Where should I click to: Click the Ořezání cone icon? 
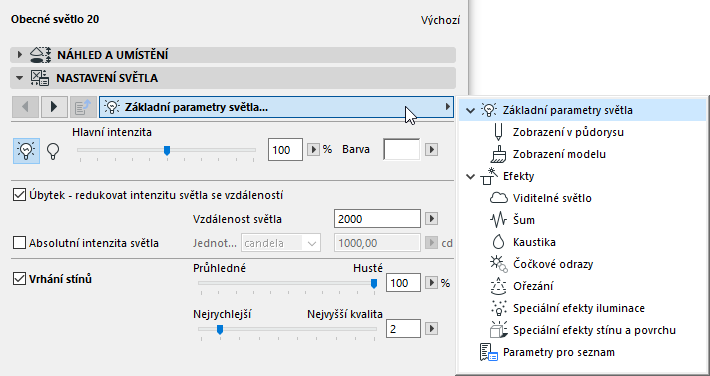point(499,286)
